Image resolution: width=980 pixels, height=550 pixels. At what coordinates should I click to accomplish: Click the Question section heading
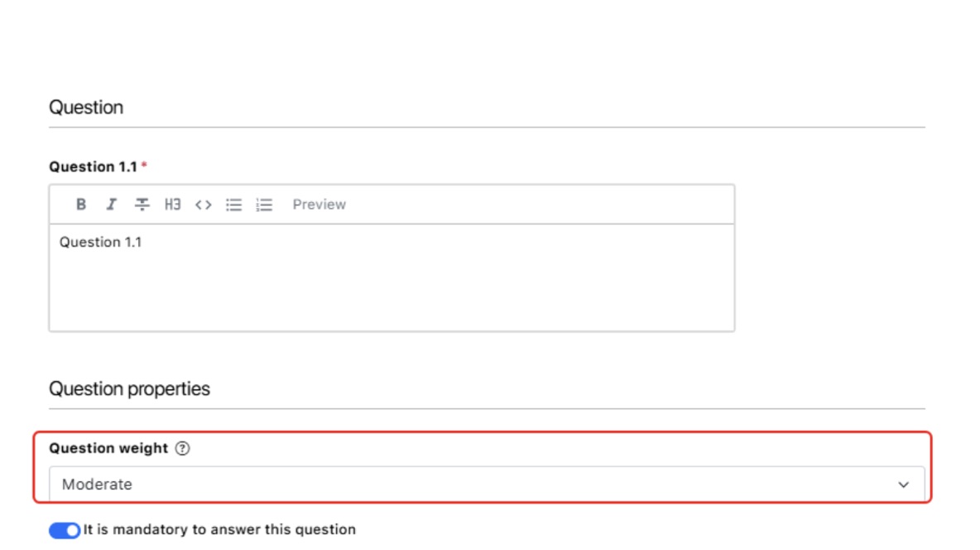[x=86, y=107]
